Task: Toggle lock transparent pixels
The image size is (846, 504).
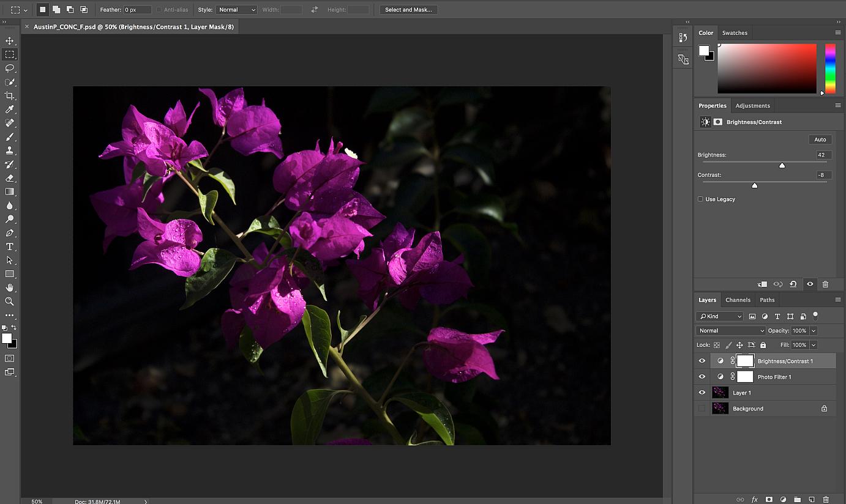Action: pyautogui.click(x=717, y=345)
